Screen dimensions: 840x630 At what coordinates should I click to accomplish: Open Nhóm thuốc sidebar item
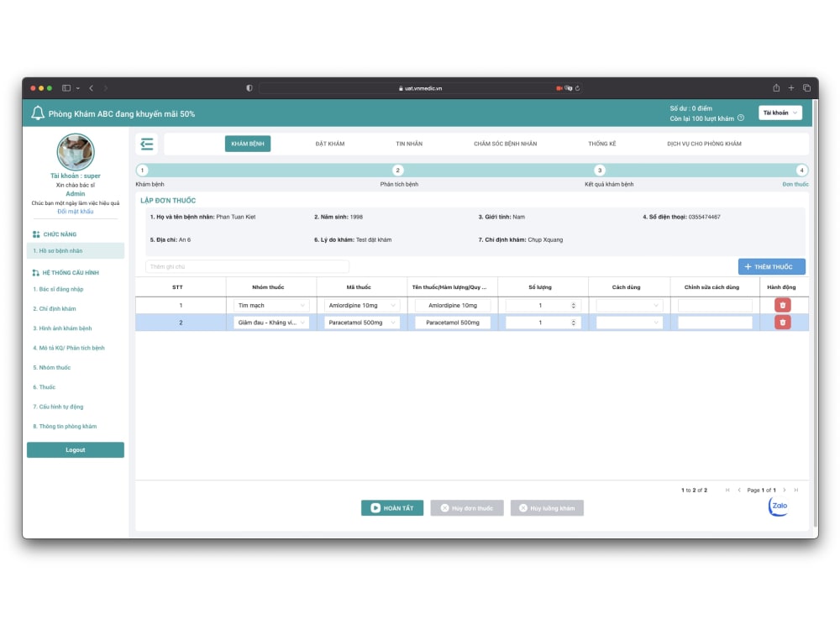(x=52, y=368)
